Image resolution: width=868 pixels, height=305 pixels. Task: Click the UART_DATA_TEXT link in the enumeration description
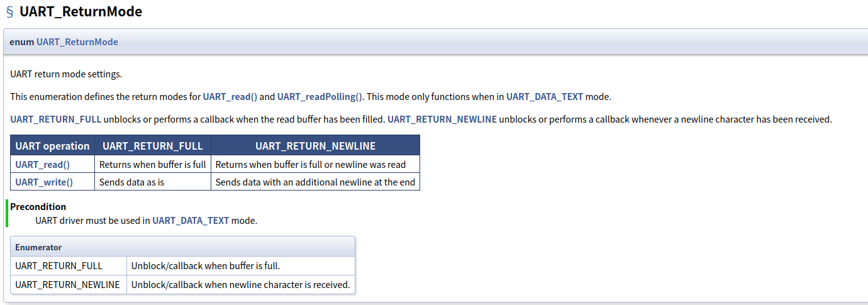(544, 97)
